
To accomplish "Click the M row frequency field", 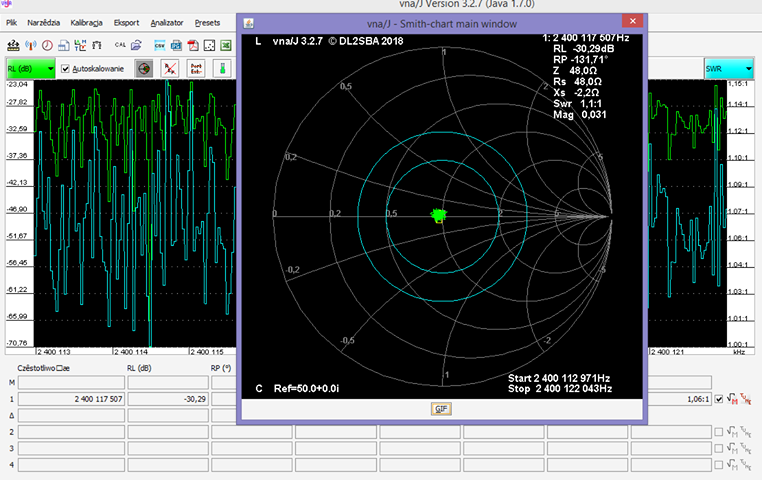I will pyautogui.click(x=71, y=382).
